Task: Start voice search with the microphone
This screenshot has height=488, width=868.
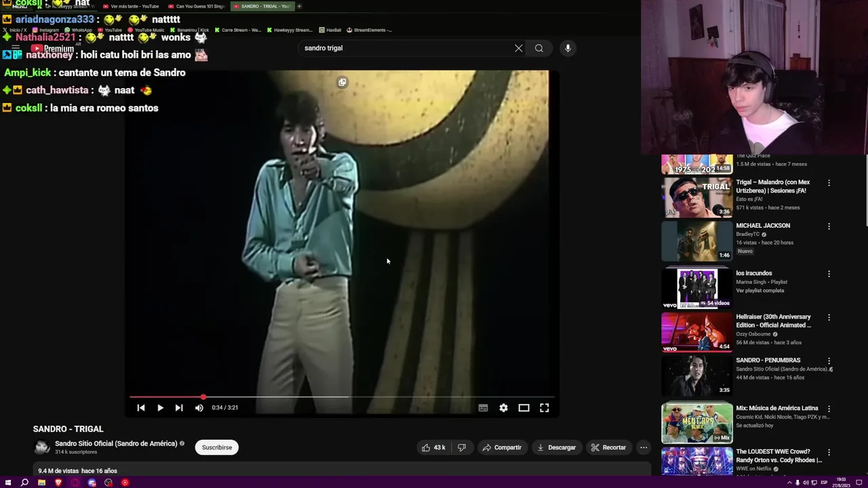Action: (568, 48)
